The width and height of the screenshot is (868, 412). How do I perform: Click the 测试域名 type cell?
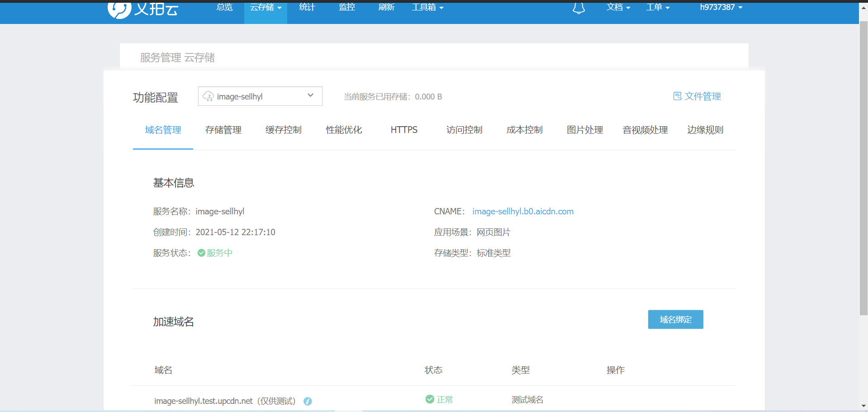pyautogui.click(x=527, y=400)
